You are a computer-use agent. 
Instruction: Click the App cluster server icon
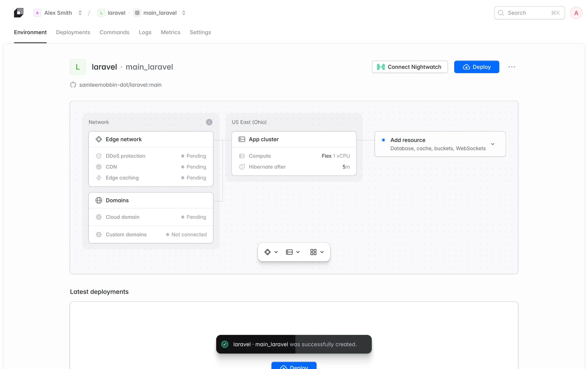click(x=242, y=139)
